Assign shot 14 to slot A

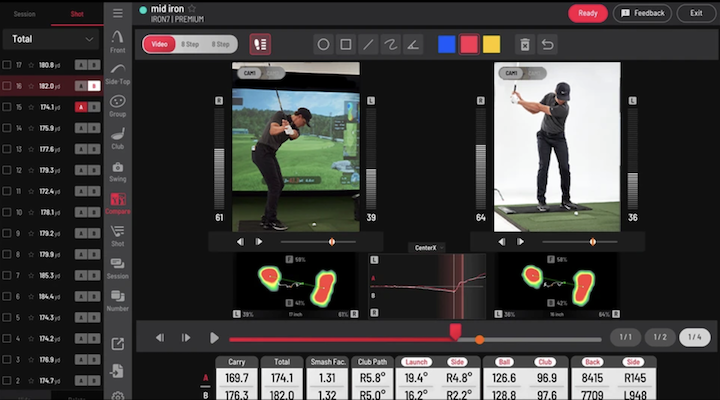pos(80,128)
